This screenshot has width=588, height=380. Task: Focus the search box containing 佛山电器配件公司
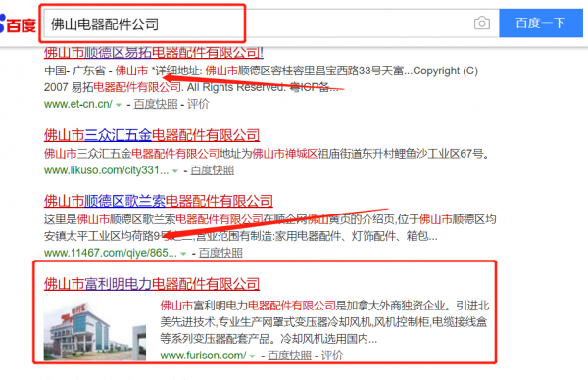pos(259,24)
